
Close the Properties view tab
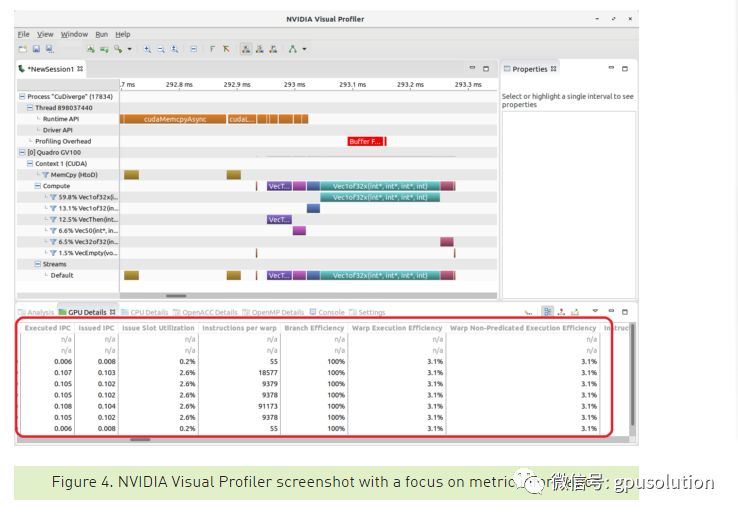[x=554, y=69]
